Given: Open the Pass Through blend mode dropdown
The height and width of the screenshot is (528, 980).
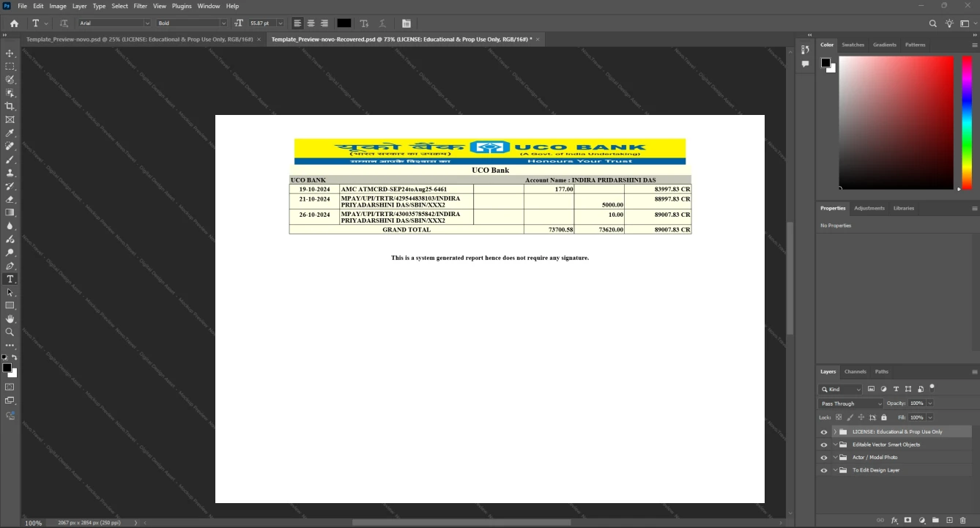Looking at the screenshot, I should [x=851, y=404].
